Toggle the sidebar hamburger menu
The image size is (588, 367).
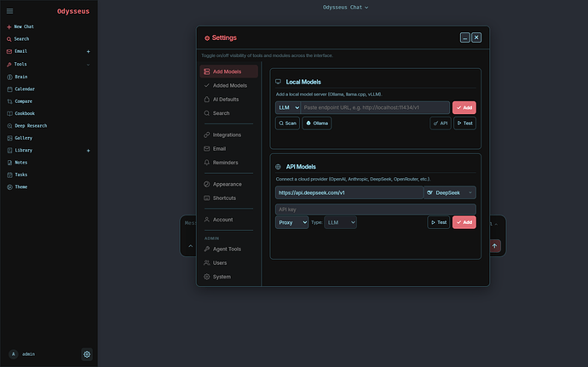click(9, 11)
